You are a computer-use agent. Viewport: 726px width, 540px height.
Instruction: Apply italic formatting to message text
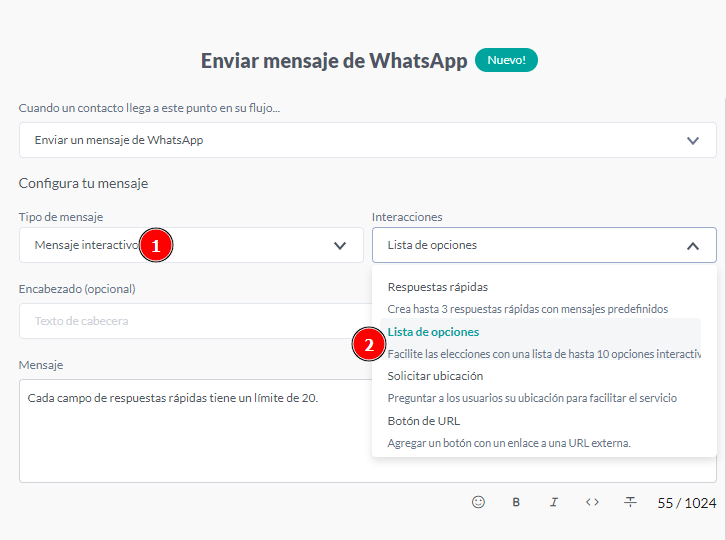[x=554, y=502]
